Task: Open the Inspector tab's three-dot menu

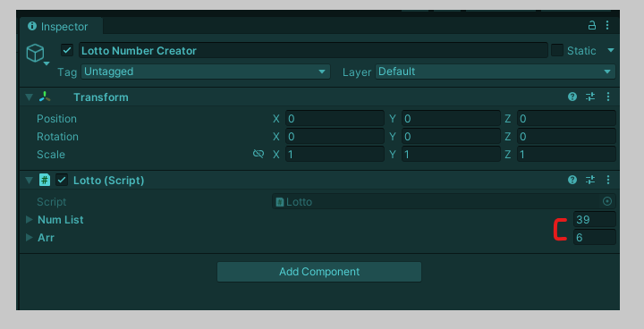Action: click(x=607, y=25)
